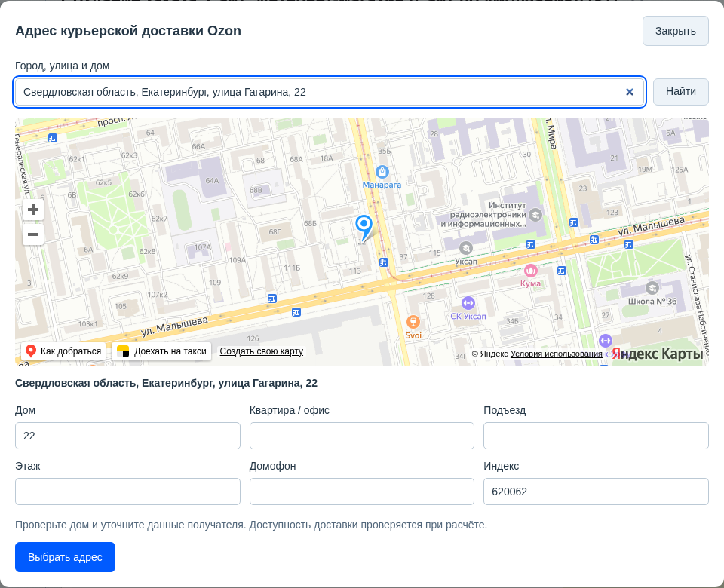
Task: Focus the Город, улица и дом field
Action: [x=330, y=92]
